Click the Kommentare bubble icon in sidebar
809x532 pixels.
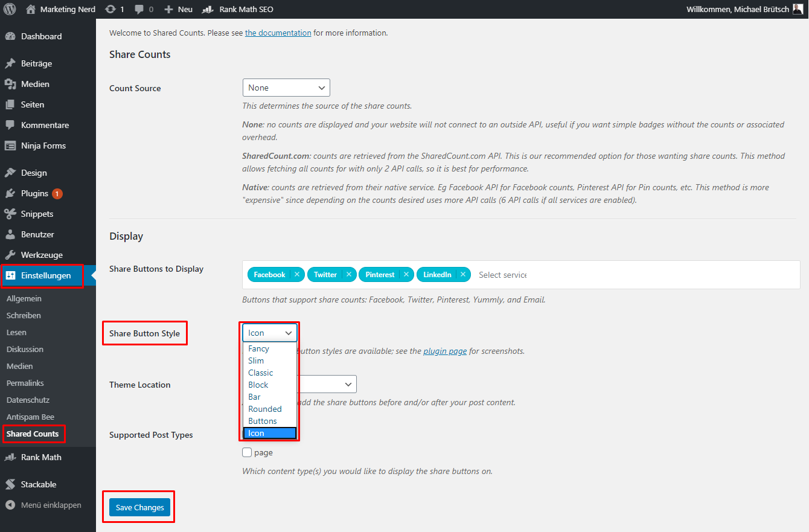click(10, 125)
